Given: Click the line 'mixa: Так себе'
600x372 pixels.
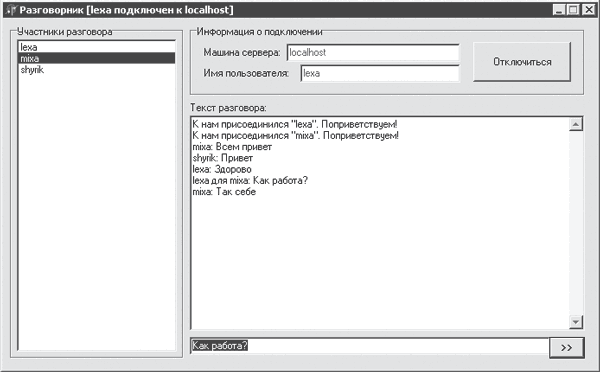Looking at the screenshot, I should pyautogui.click(x=224, y=191).
